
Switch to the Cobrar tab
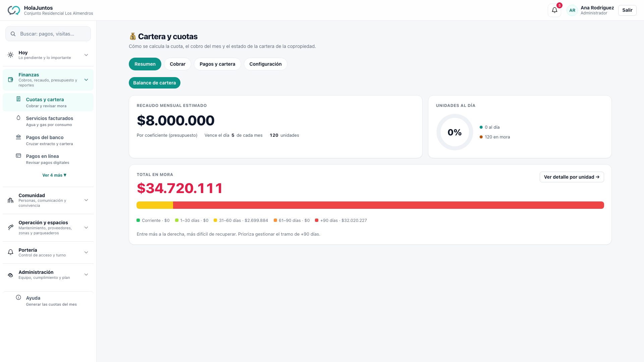[177, 64]
